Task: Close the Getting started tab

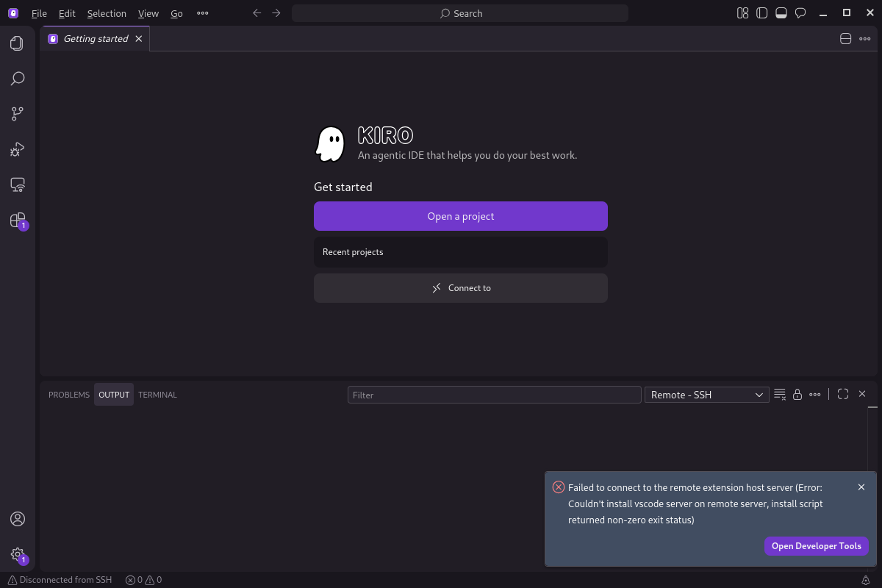Action: 138,39
